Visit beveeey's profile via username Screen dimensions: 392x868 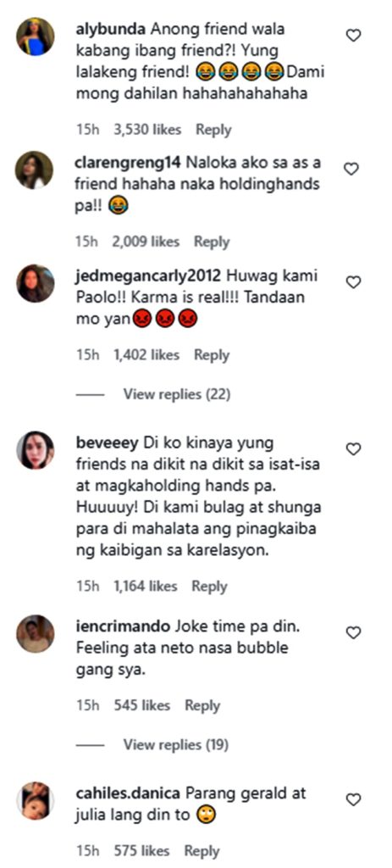(108, 443)
